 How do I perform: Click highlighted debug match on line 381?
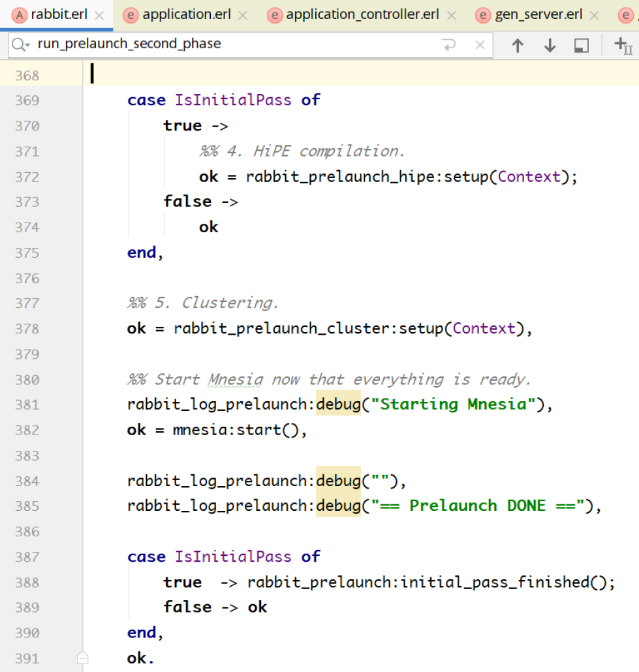(338, 405)
